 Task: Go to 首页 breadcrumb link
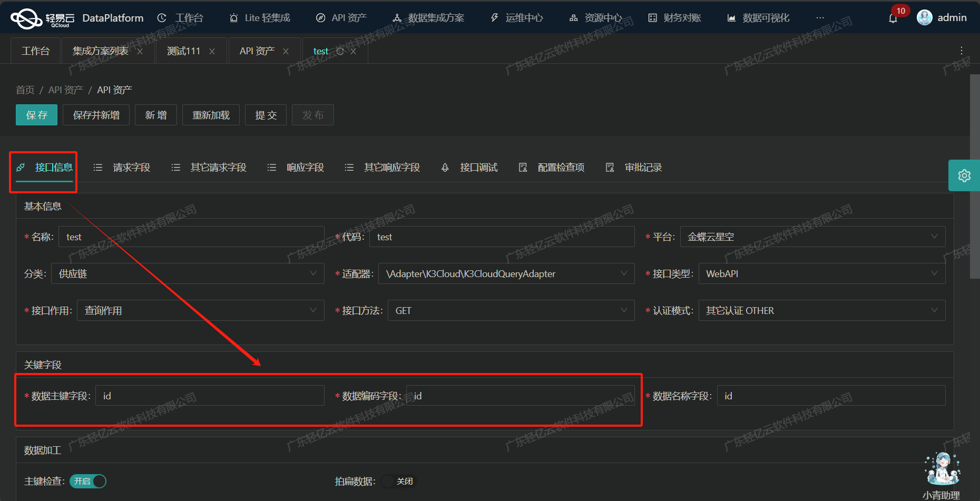25,90
